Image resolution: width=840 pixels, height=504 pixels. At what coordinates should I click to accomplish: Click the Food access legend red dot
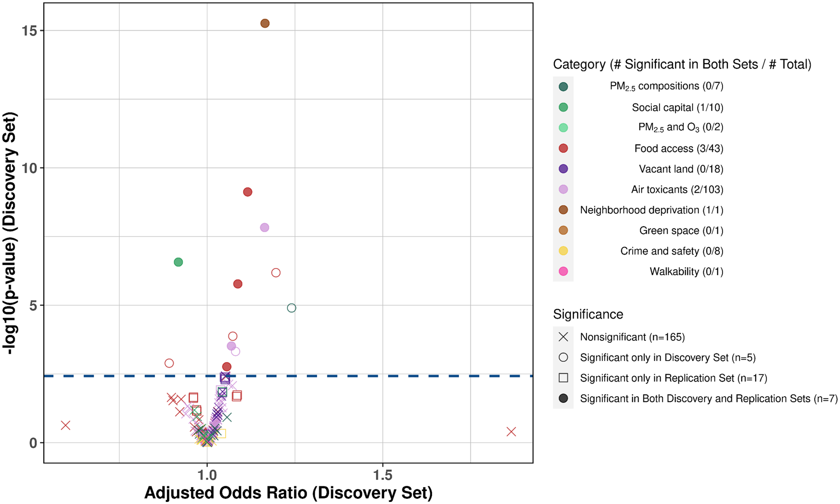[x=563, y=148]
